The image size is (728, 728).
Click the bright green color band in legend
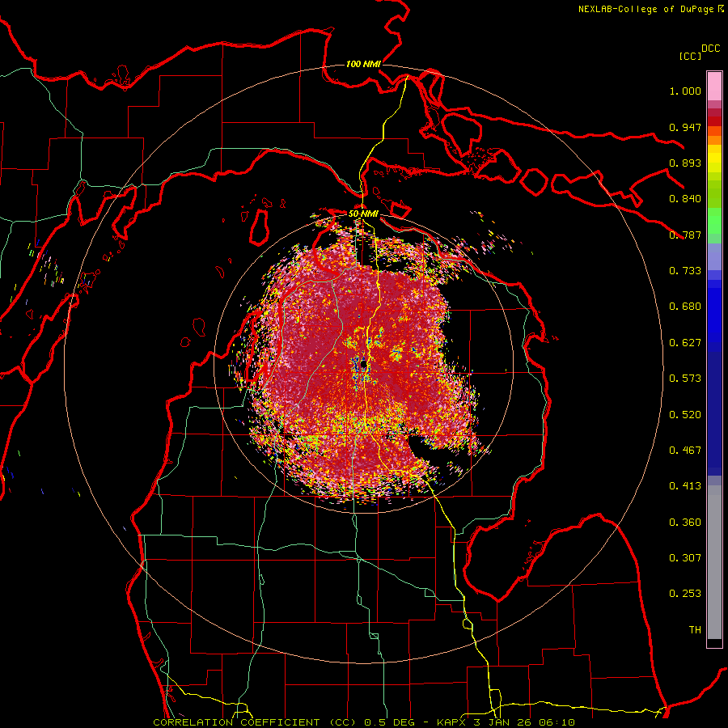(x=714, y=221)
